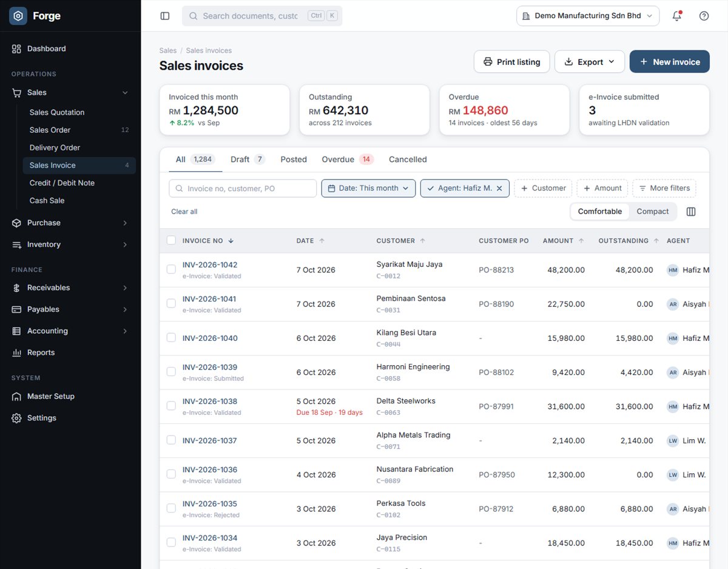Sort by Date column arrow
Image resolution: width=728 pixels, height=569 pixels.
point(322,241)
